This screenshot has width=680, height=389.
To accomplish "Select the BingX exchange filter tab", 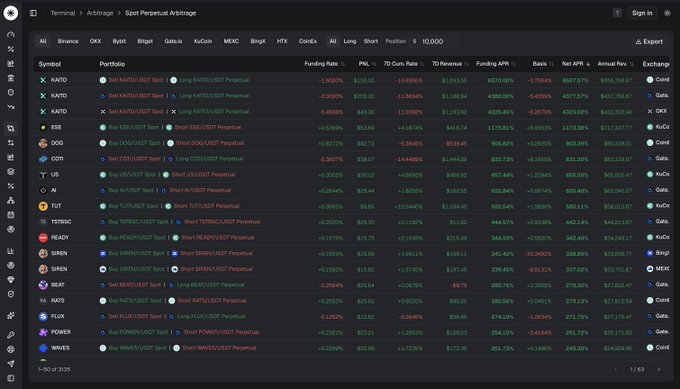I will click(258, 41).
